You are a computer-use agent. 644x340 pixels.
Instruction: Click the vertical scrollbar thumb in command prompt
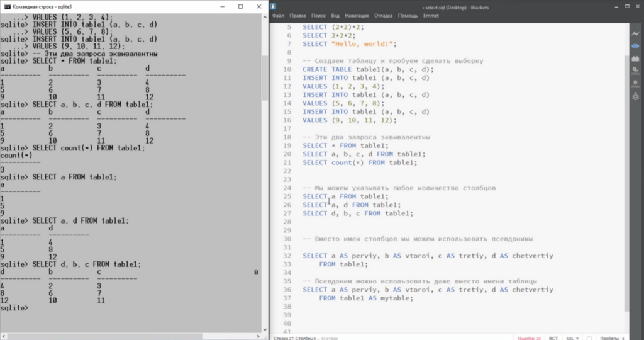point(265,77)
